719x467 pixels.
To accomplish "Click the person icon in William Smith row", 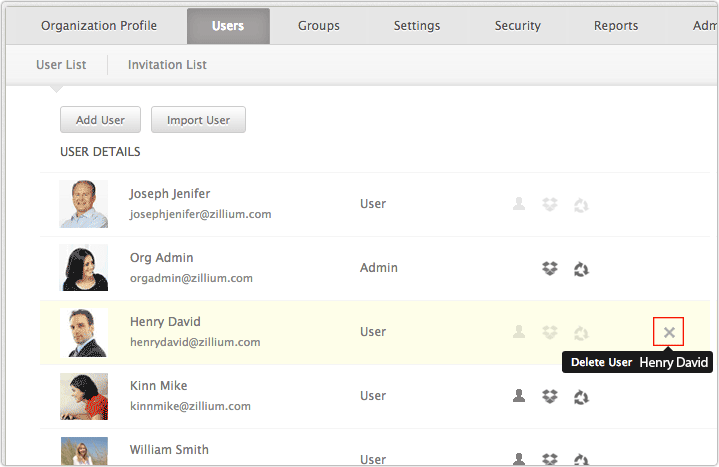I will 519,459.
